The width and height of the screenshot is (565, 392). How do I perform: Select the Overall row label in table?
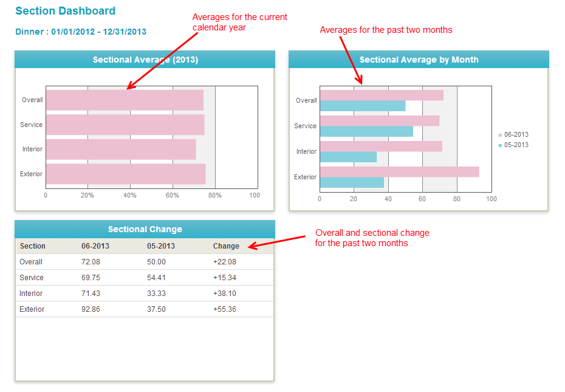tap(31, 262)
